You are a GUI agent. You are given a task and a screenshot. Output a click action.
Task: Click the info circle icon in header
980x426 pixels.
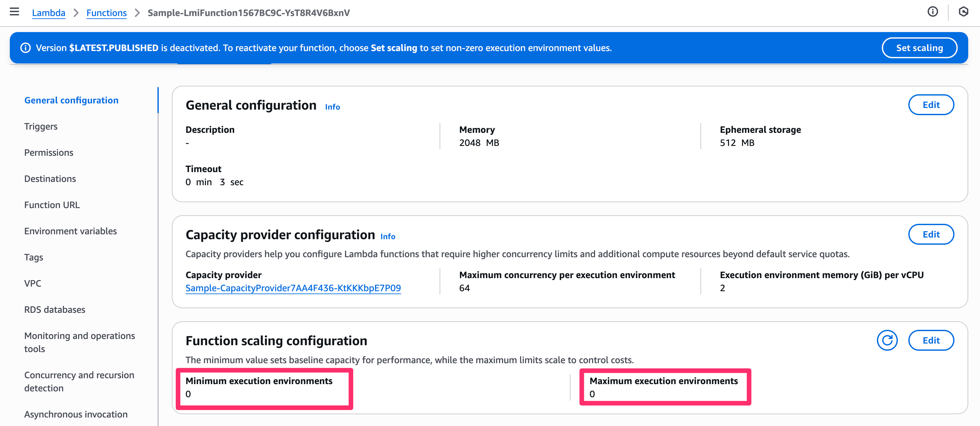[933, 12]
